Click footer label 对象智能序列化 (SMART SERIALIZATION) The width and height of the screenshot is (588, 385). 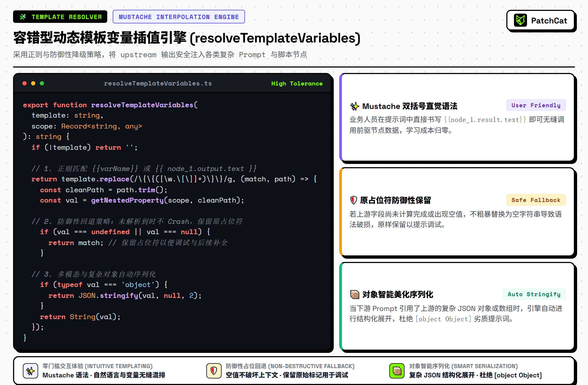(463, 366)
